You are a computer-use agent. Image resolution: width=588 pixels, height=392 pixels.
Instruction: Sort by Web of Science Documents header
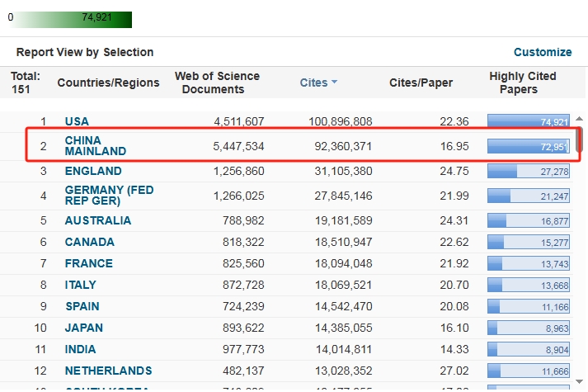(x=217, y=83)
